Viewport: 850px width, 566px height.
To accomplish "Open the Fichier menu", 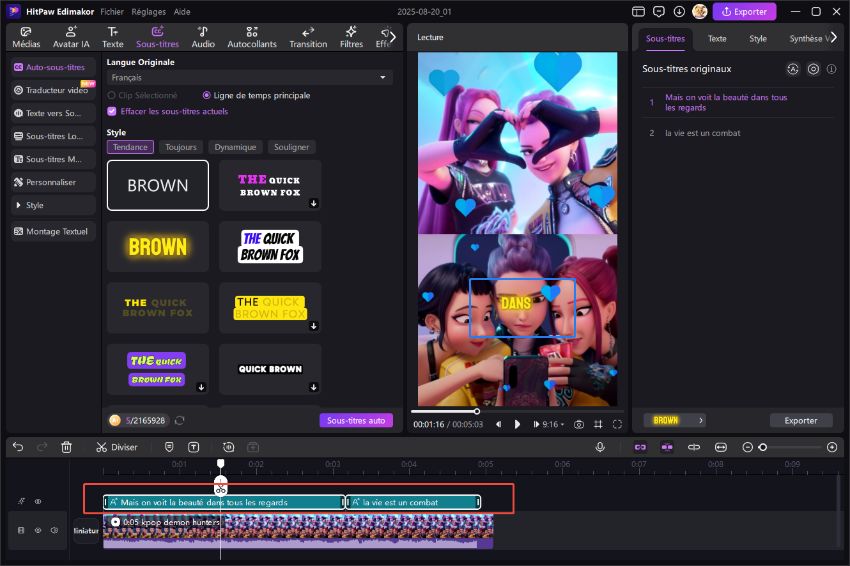I will tap(112, 12).
